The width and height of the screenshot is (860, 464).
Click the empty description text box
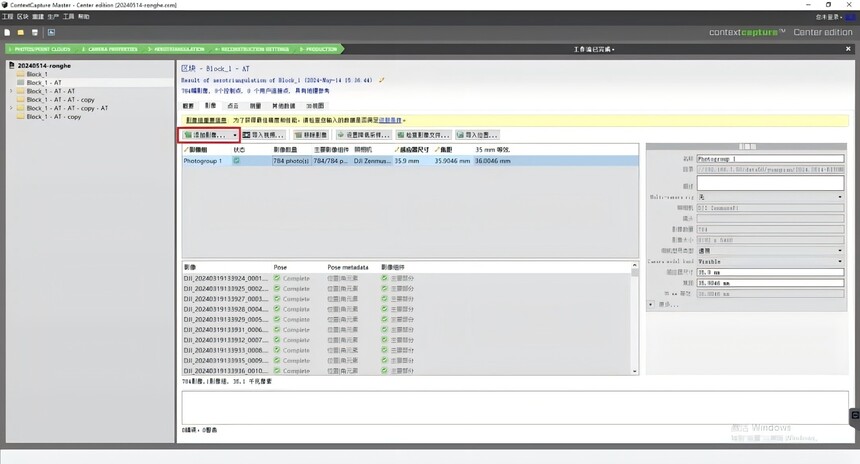click(770, 183)
